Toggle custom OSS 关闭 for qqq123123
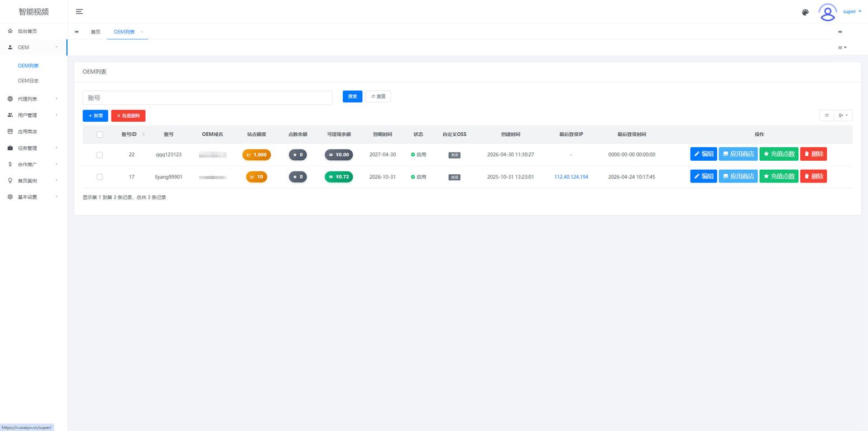 pyautogui.click(x=454, y=155)
